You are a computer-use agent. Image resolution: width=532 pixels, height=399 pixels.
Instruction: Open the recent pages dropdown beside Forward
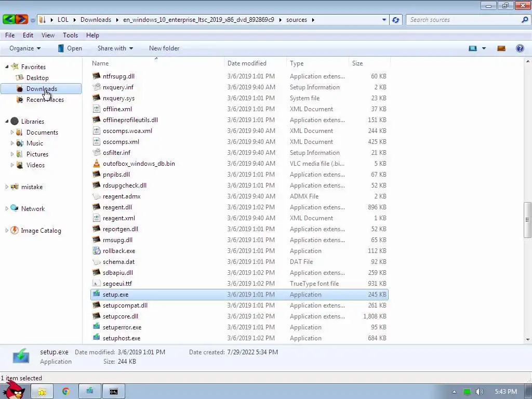pyautogui.click(x=33, y=20)
